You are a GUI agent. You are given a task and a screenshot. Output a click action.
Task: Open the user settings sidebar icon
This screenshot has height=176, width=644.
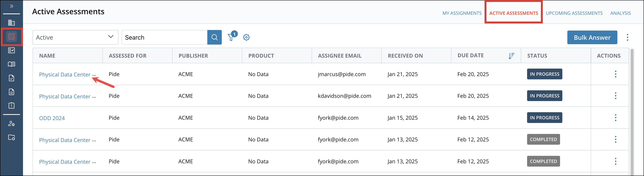(11, 124)
